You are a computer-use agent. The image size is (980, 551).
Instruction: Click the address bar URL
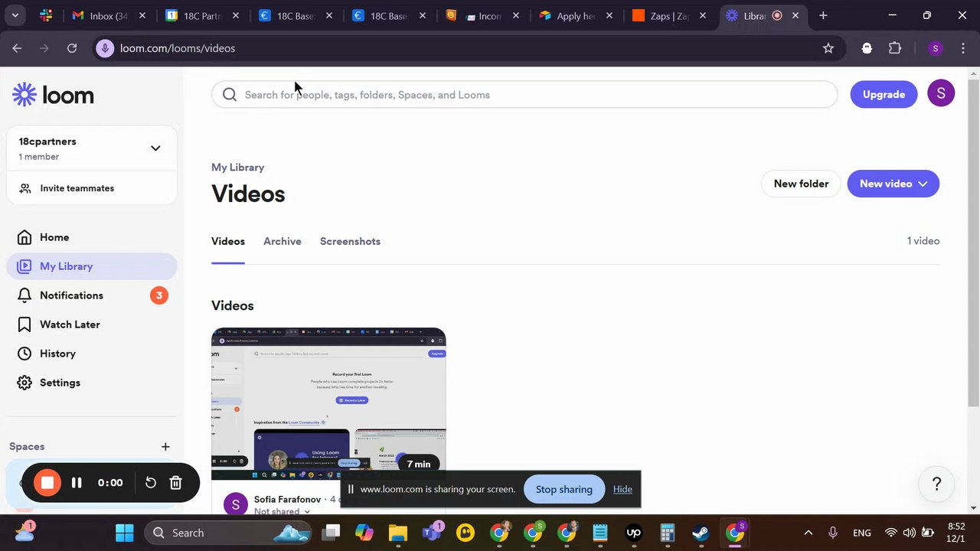(x=178, y=48)
